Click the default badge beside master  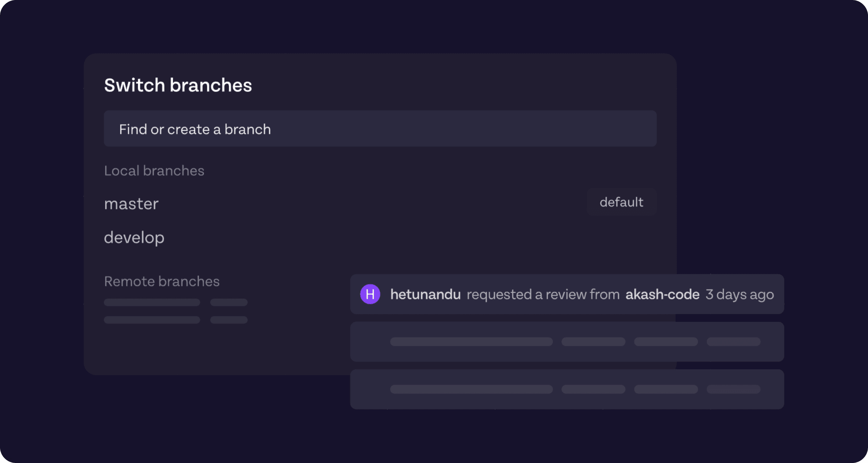tap(621, 202)
